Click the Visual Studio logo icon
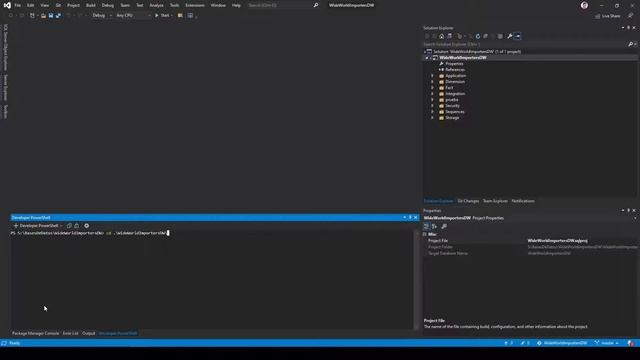This screenshot has height=360, width=640. point(7,5)
